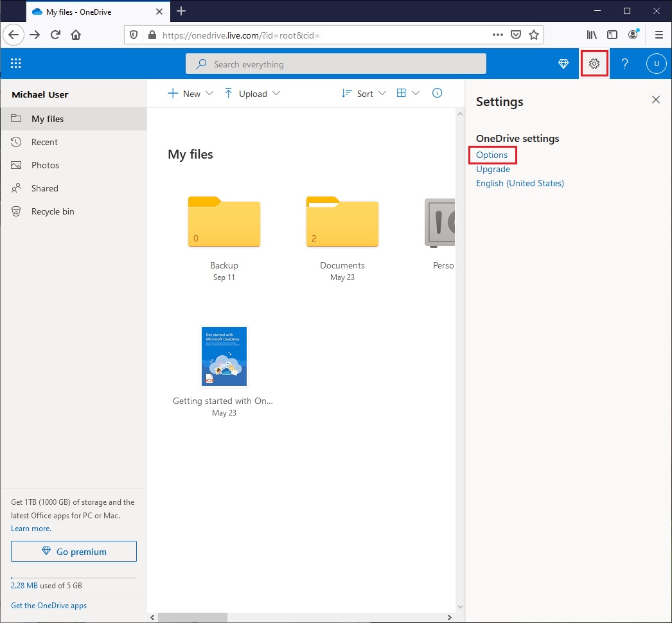
Task: Open a new browser tab with the plus button
Action: click(x=181, y=11)
